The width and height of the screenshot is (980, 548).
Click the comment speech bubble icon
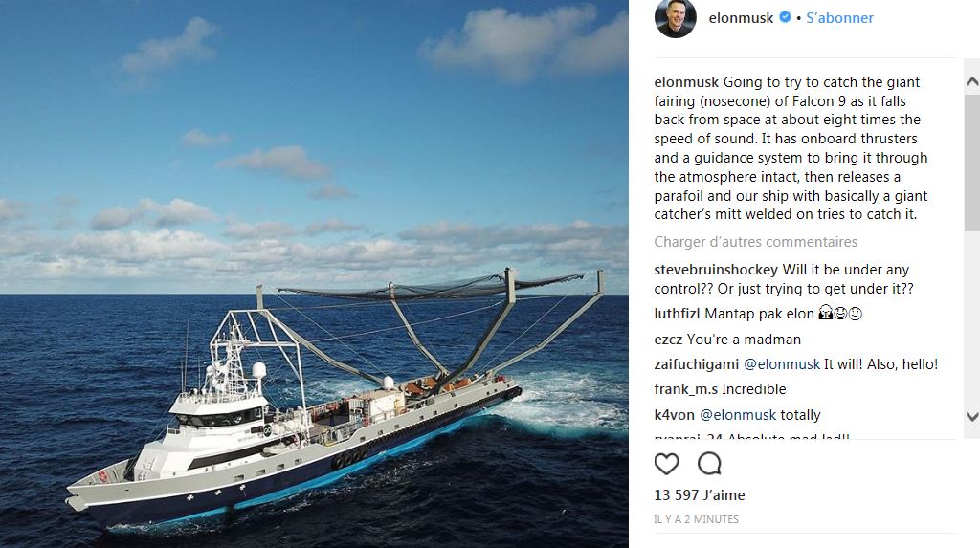pyautogui.click(x=709, y=465)
